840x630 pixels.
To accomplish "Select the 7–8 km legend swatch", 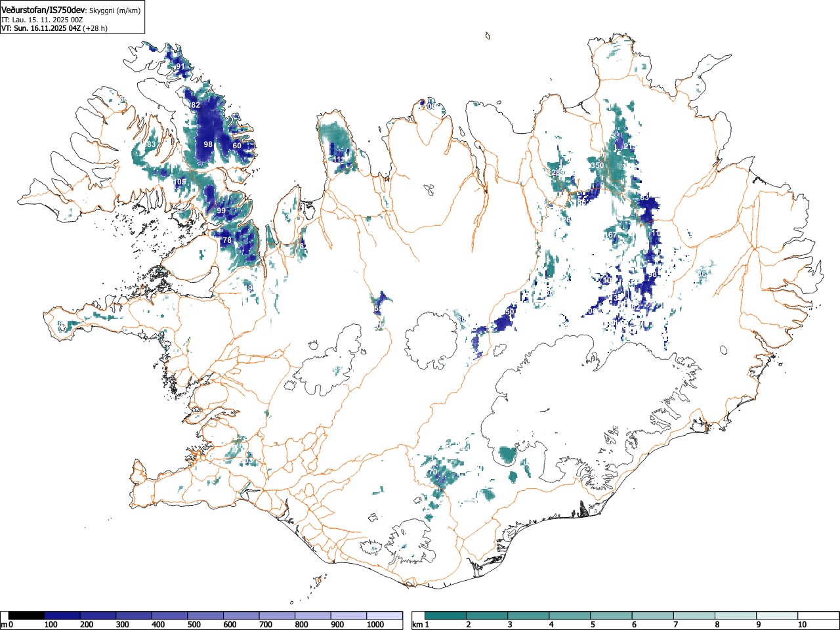I will point(694,616).
